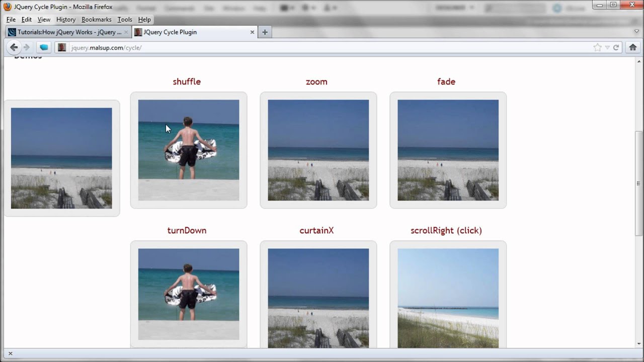Click the scrollbar down arrow
This screenshot has height=362, width=644.
(x=639, y=343)
